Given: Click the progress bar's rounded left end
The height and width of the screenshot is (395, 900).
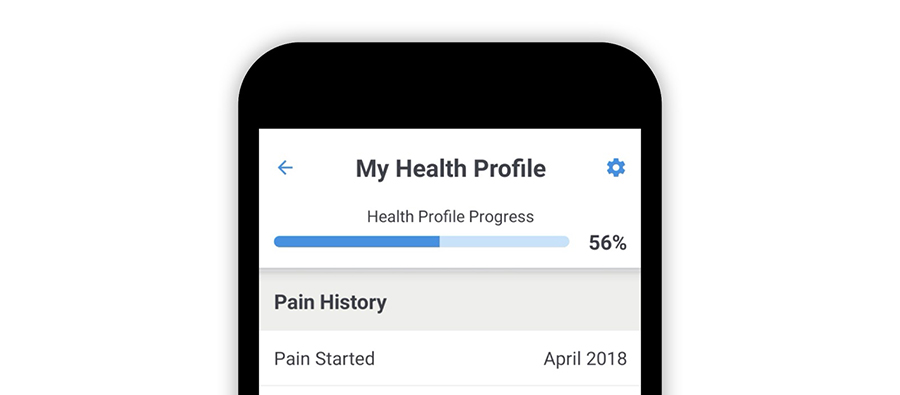Looking at the screenshot, I should point(278,242).
